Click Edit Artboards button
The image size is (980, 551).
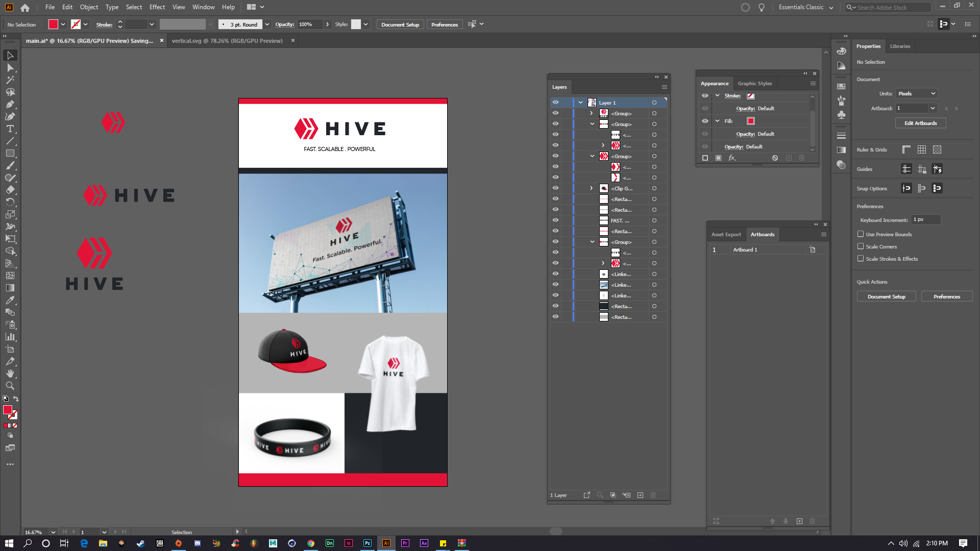click(x=920, y=123)
